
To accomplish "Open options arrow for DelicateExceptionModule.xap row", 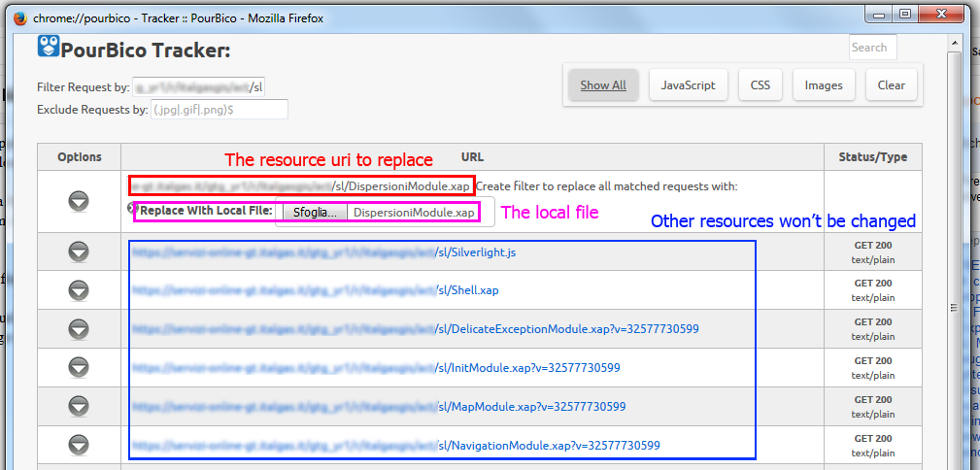I will (79, 329).
